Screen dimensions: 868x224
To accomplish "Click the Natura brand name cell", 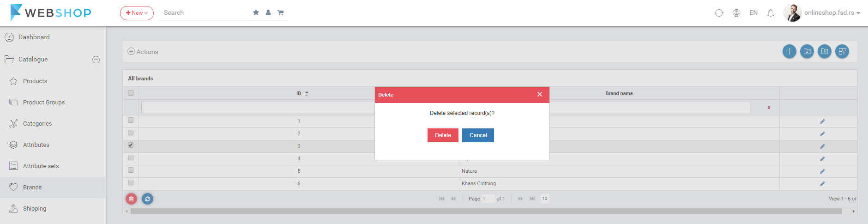I will pos(619,171).
